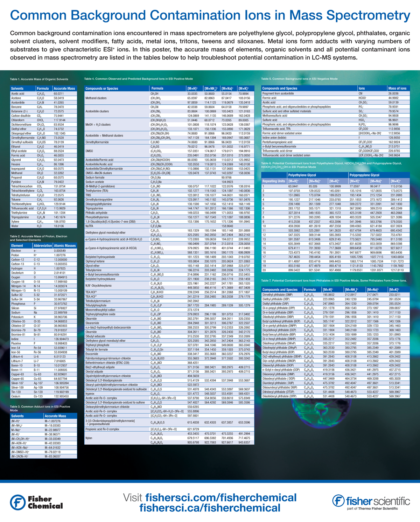Select the Polypropylene Glycol column group header

[364, 175]
